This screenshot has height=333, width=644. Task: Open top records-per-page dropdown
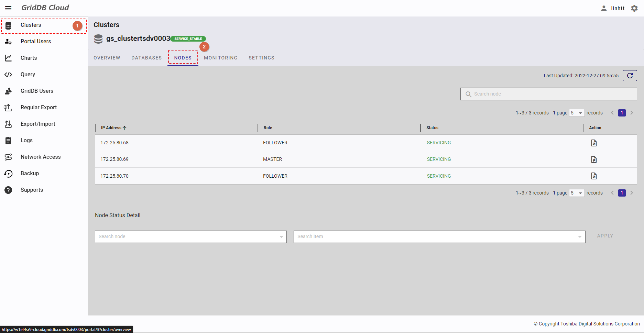tap(577, 113)
